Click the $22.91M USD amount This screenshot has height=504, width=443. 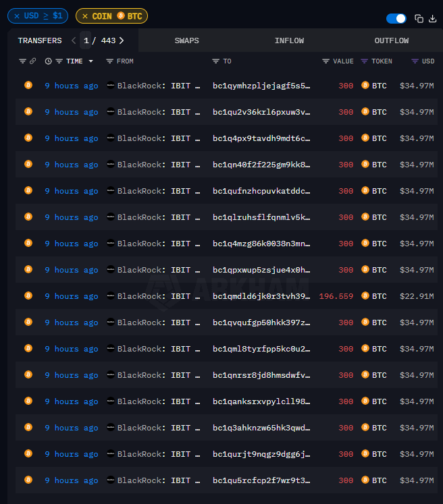click(x=417, y=296)
